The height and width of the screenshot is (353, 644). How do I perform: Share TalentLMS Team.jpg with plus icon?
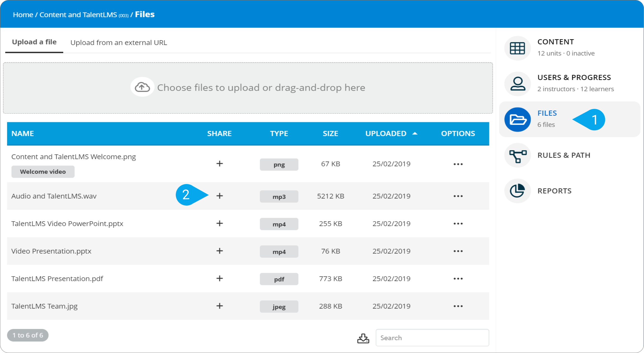pyautogui.click(x=220, y=306)
